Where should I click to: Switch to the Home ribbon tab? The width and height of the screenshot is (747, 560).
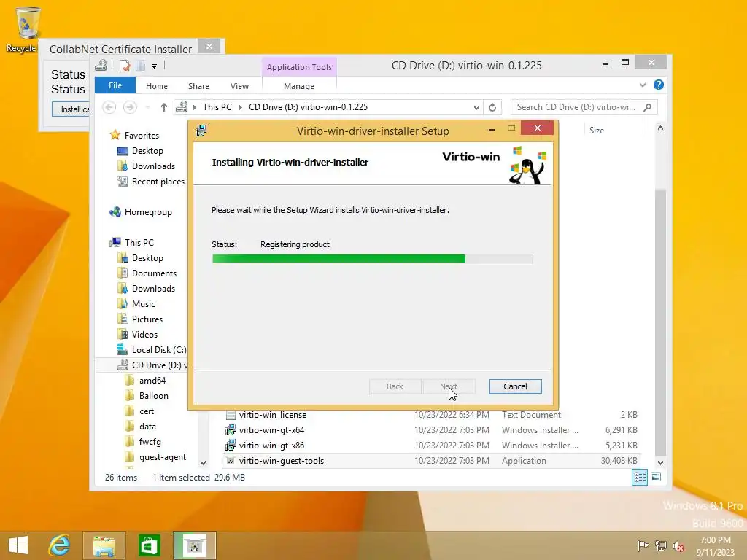pyautogui.click(x=157, y=86)
